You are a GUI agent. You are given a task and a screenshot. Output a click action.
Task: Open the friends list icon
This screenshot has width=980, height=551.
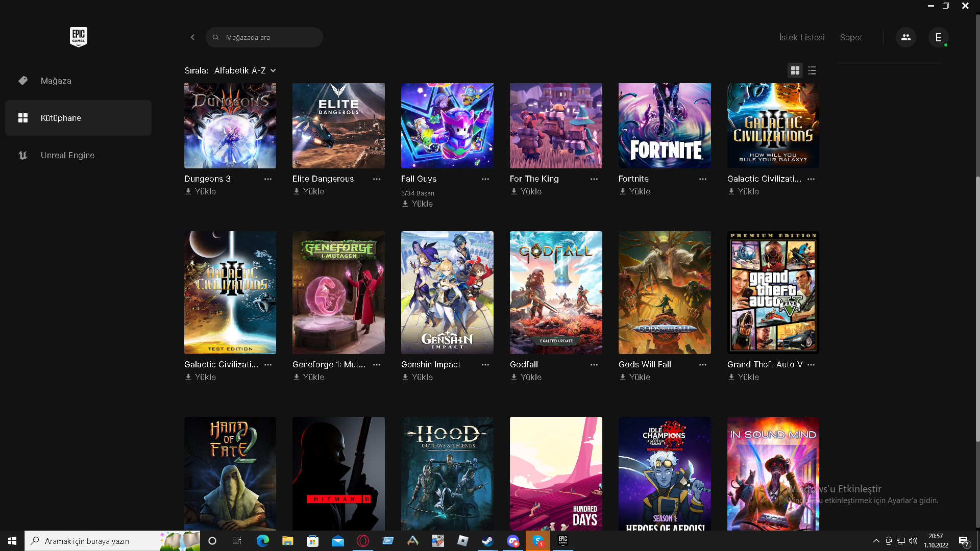click(x=906, y=37)
